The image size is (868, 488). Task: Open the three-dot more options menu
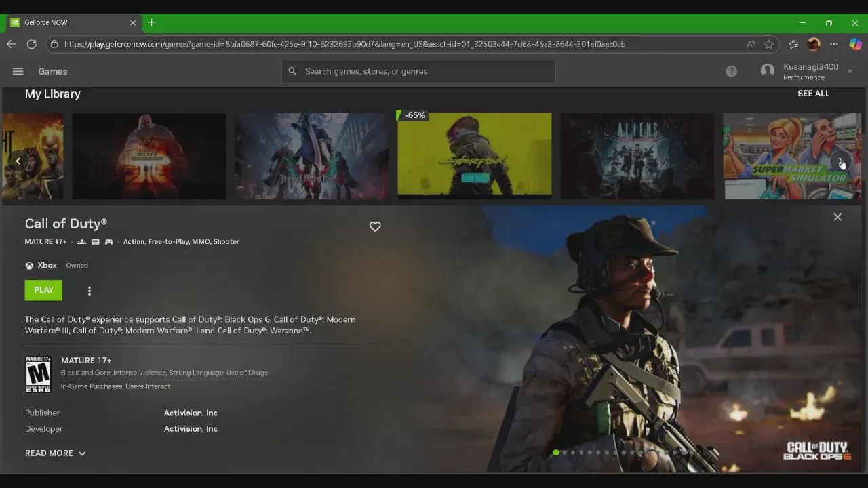point(90,291)
